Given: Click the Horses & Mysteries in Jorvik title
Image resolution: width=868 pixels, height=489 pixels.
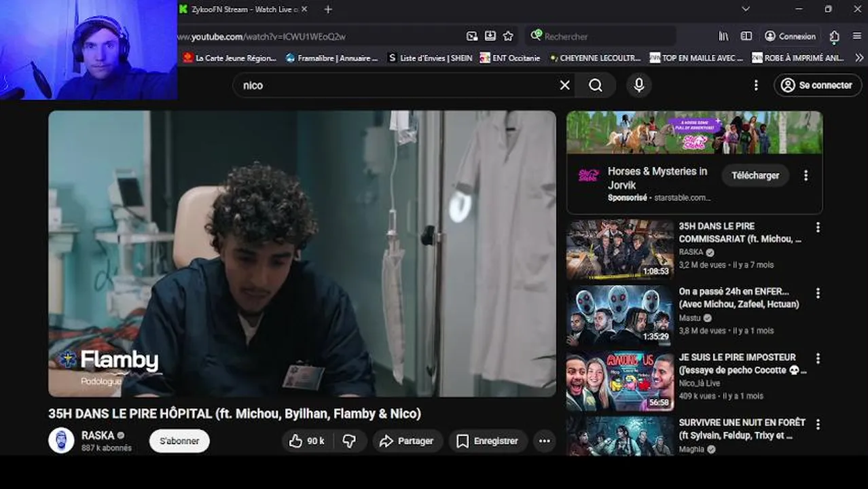Looking at the screenshot, I should [x=657, y=177].
